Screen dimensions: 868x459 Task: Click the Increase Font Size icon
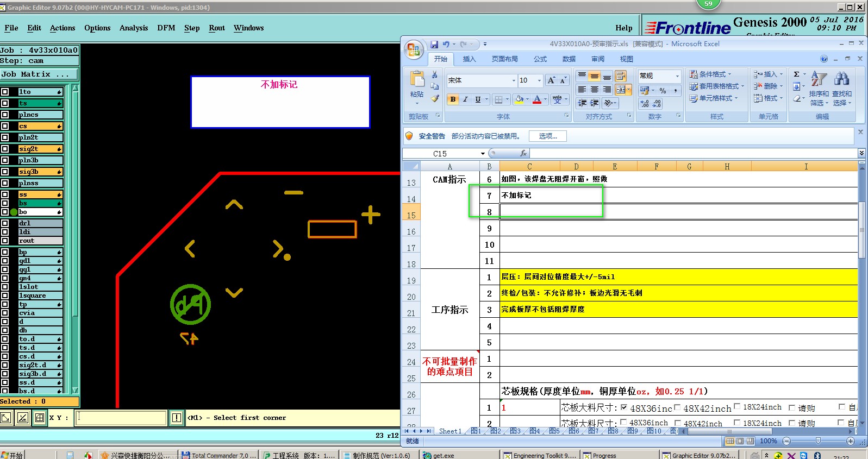coord(551,80)
